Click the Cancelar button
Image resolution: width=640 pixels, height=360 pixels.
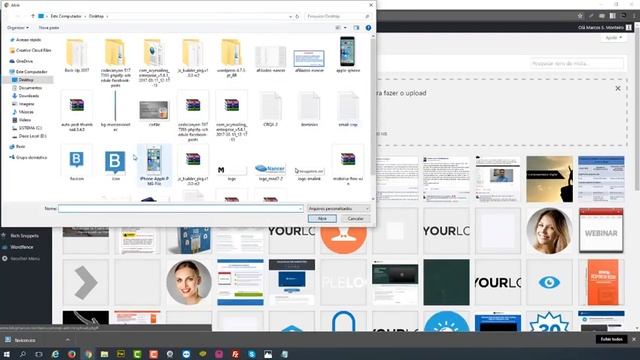pos(355,219)
